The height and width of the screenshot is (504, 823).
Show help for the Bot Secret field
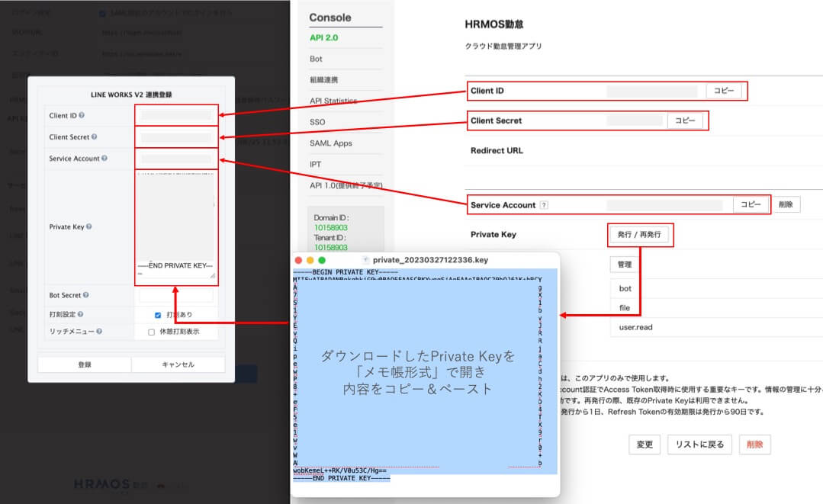pyautogui.click(x=85, y=295)
